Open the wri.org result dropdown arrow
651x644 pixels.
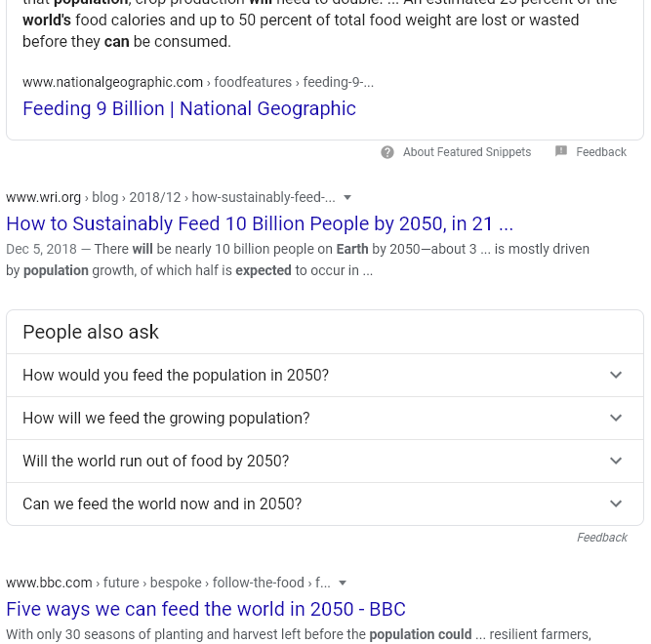click(347, 197)
